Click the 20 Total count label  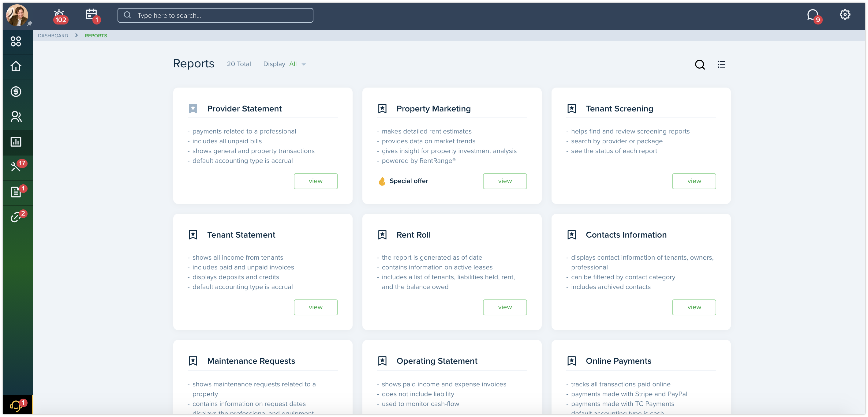239,64
